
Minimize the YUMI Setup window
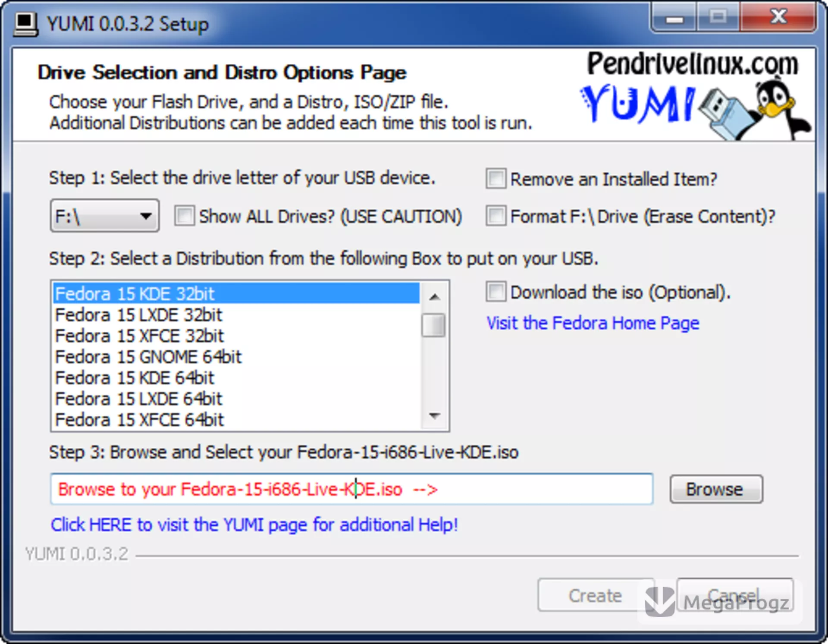pyautogui.click(x=674, y=19)
